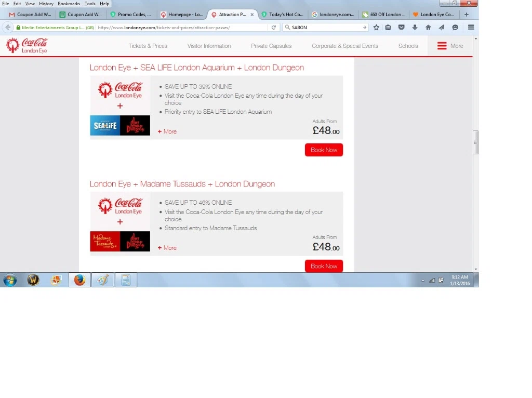Image resolution: width=532 pixels, height=398 pixels.
Task: Click the search go arrow in search box
Action: (364, 28)
